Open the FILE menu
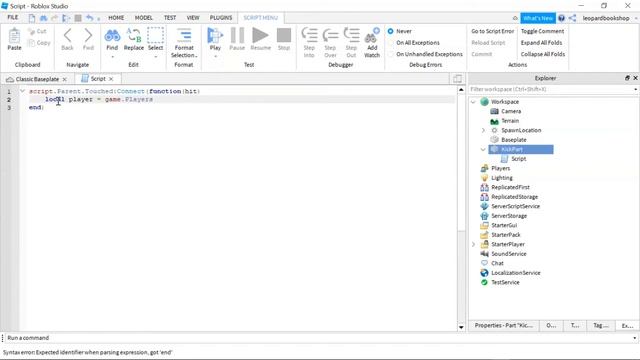The width and height of the screenshot is (640, 360). point(13,18)
